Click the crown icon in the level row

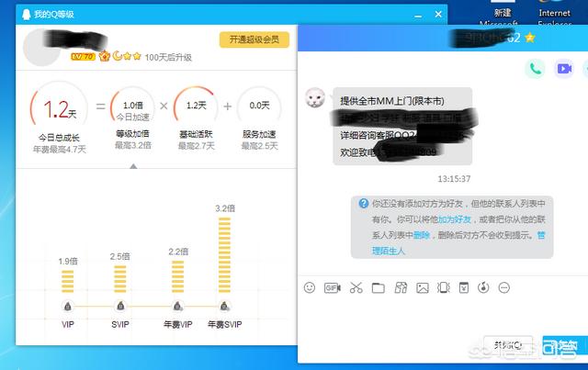pos(105,56)
